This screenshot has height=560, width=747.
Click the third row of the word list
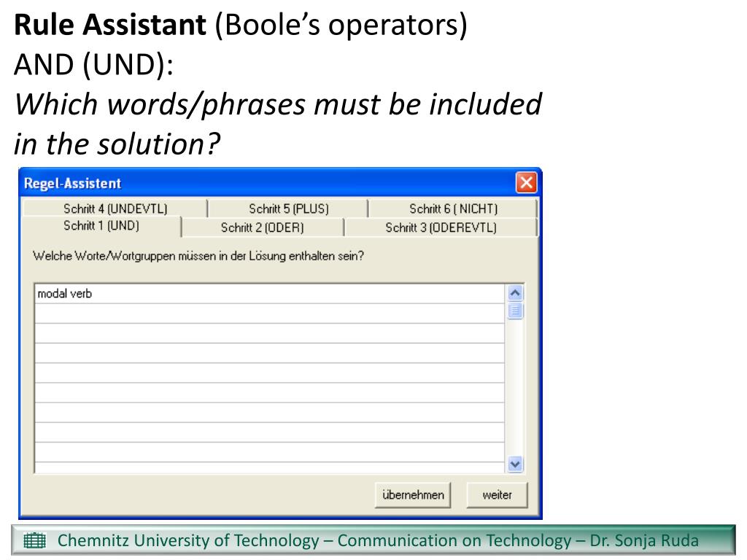tap(268, 333)
